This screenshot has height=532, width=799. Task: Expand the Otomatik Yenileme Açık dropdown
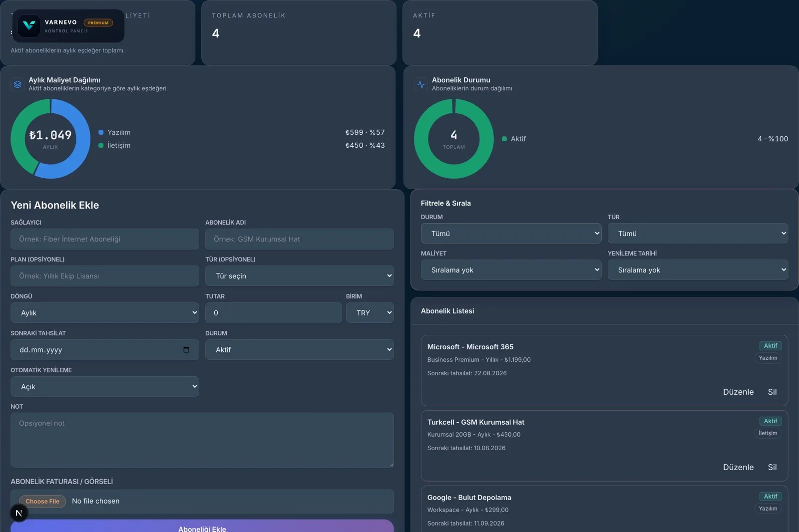pyautogui.click(x=105, y=387)
